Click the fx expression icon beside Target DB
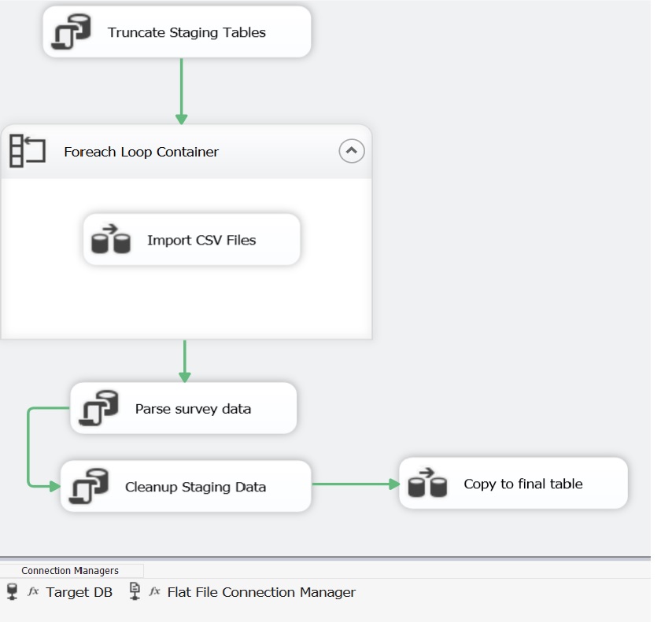 [33, 592]
